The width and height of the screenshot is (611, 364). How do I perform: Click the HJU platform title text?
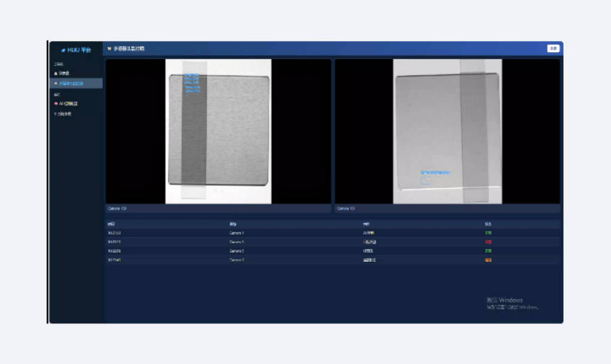coord(78,50)
